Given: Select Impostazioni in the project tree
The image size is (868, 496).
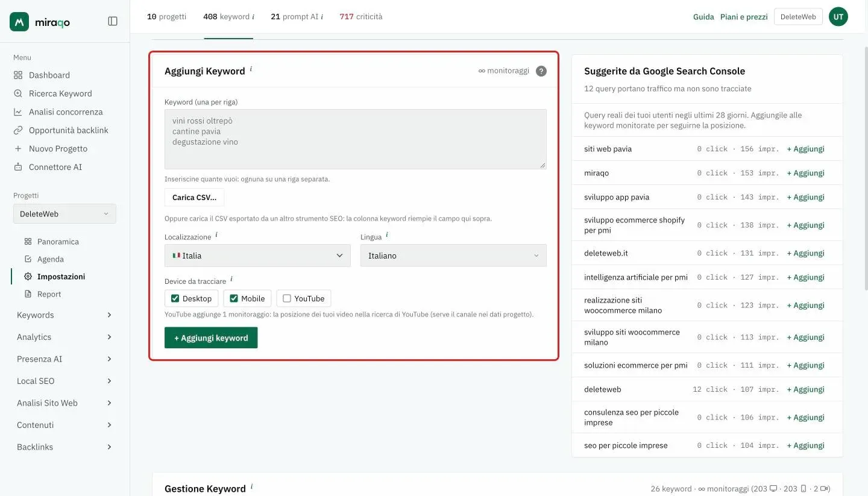Looking at the screenshot, I should pos(55,276).
